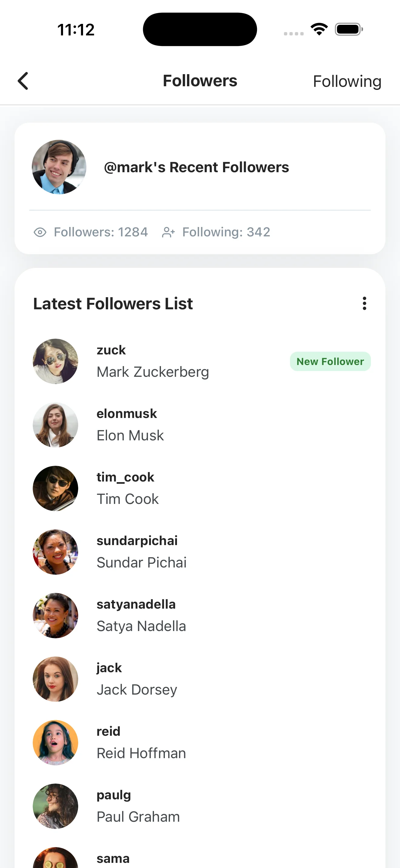Open Satya Nadella's follower entry
Viewport: 400px width, 868px height.
(200, 616)
